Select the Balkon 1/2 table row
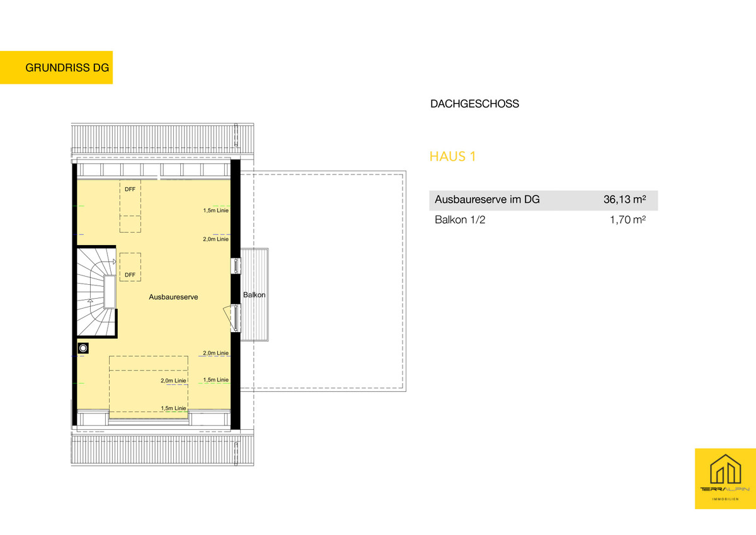This screenshot has width=756, height=535. coord(542,221)
